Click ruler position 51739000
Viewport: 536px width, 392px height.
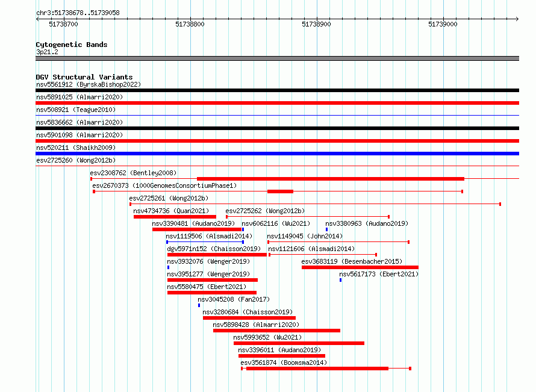point(443,24)
